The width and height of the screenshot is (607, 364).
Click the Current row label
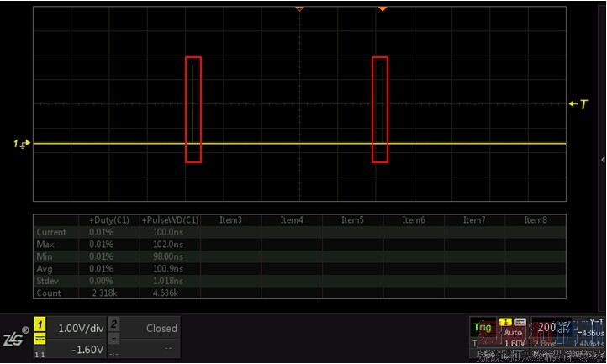click(51, 232)
